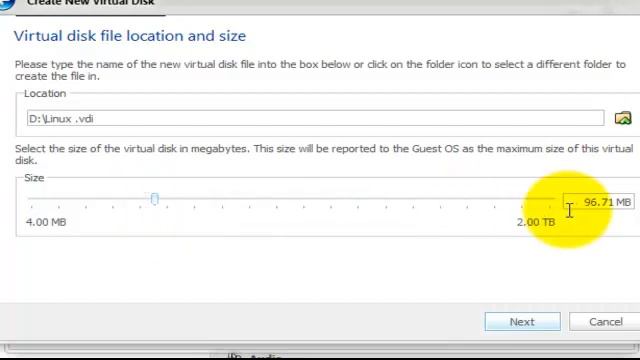Click the Next button
The image size is (640, 360).
(522, 322)
